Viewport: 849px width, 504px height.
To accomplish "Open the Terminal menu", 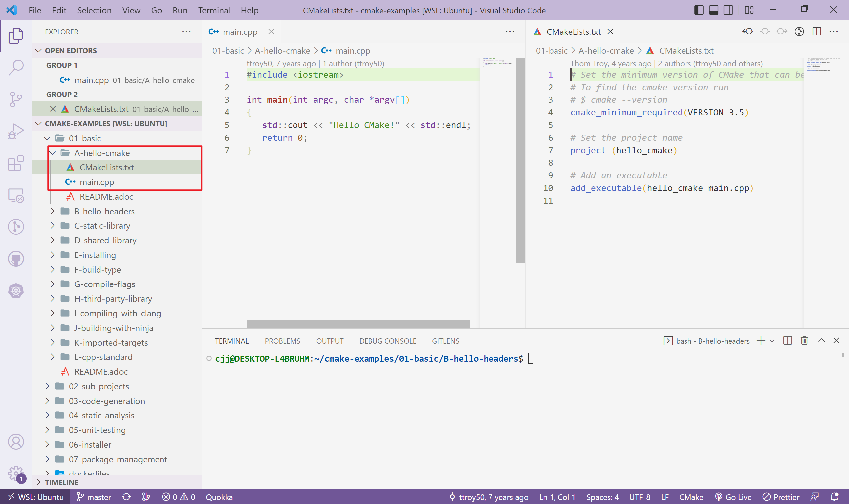I will pyautogui.click(x=214, y=10).
